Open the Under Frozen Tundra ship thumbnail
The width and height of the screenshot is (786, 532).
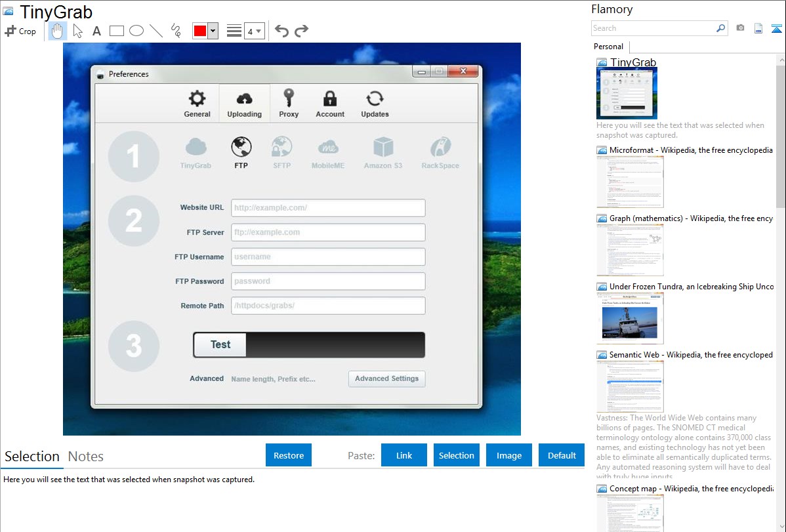[630, 318]
